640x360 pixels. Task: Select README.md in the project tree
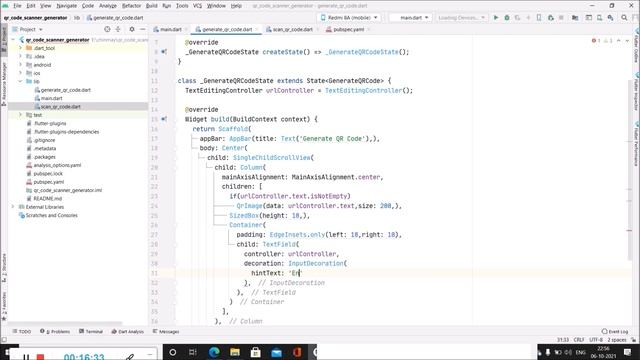[x=47, y=198]
